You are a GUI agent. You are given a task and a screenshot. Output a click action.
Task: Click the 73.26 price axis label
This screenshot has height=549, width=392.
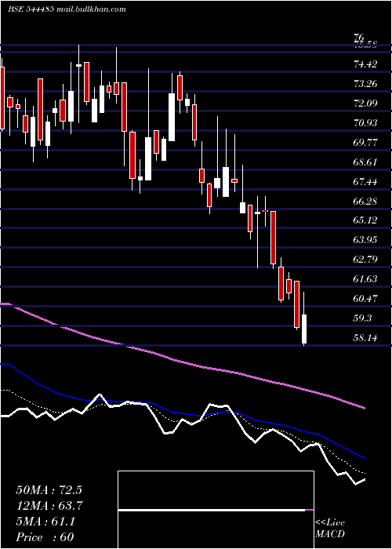tap(366, 84)
